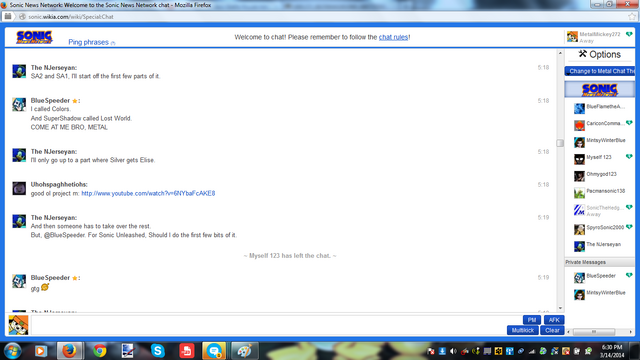Select user Myself 123 in the user list
The width and height of the screenshot is (640, 360).
point(600,158)
